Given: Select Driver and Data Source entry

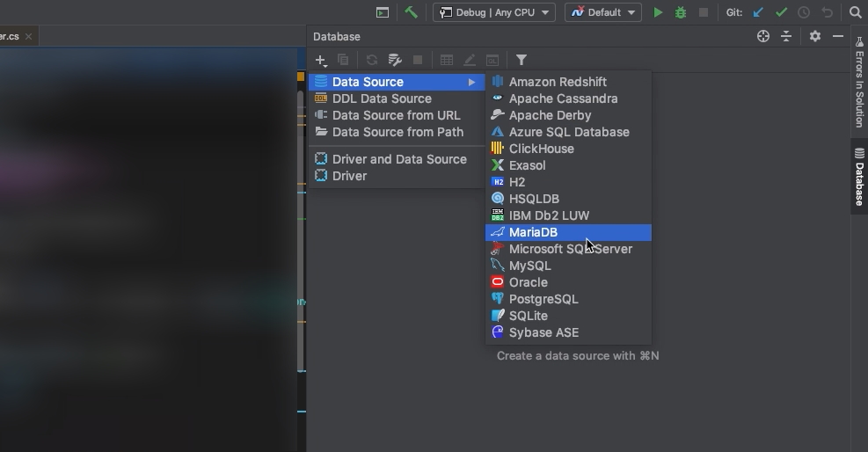Looking at the screenshot, I should pos(397,159).
